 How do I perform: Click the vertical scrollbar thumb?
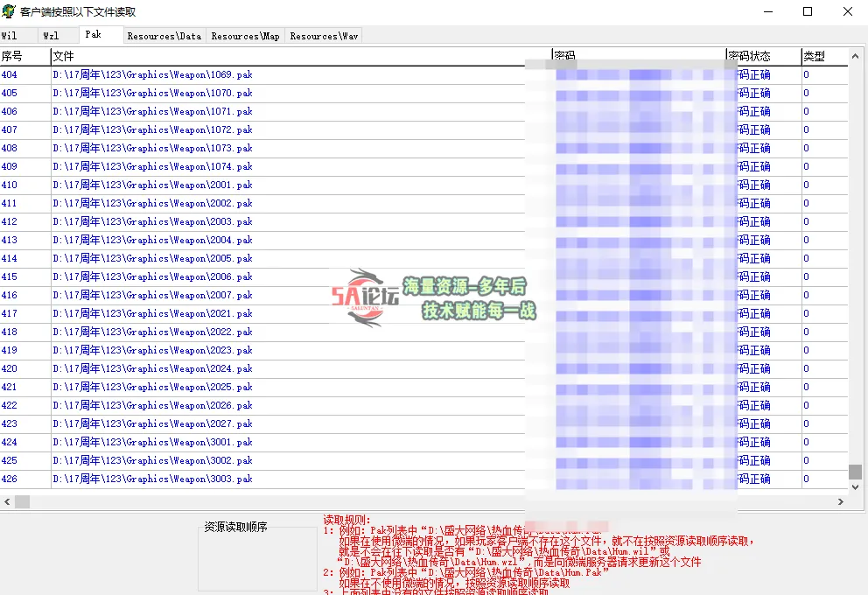[x=855, y=472]
